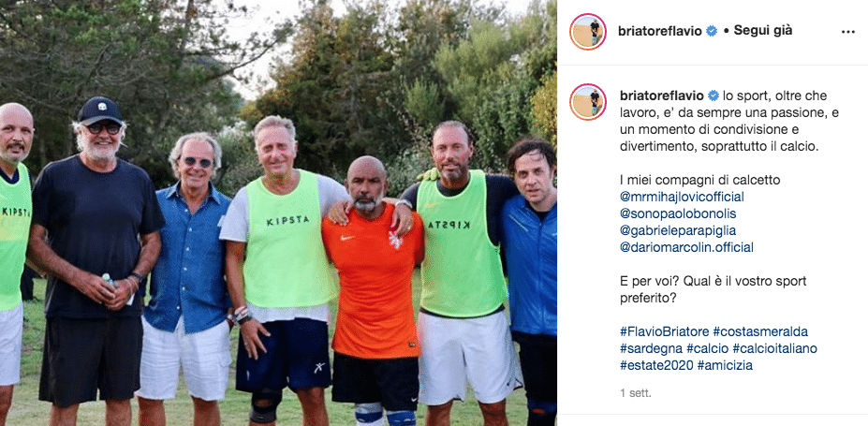
Task: Click the verified badge in the caption
Action: click(x=713, y=96)
